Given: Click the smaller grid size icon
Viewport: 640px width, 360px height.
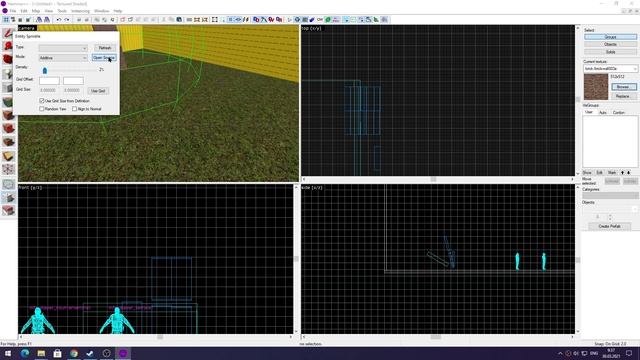Looking at the screenshot, I should [20, 20].
